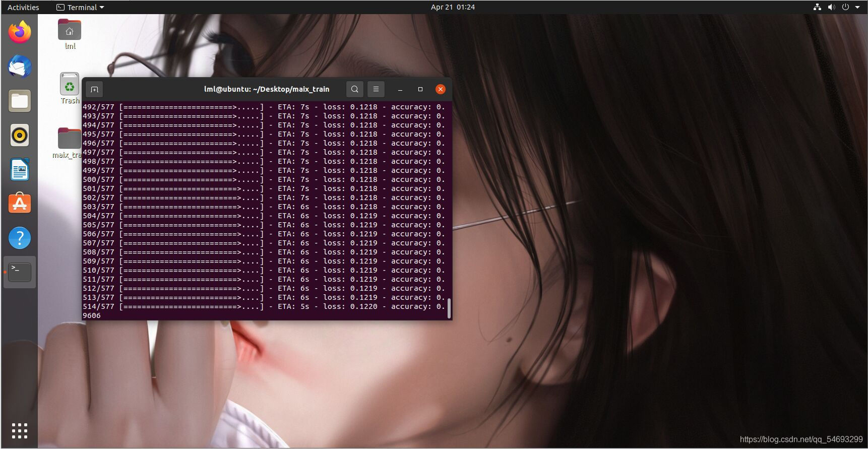Open the clock and calendar panel

point(452,7)
